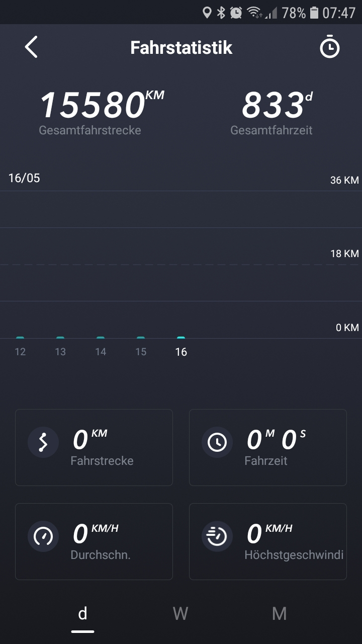Select day 16 on the chart
The height and width of the screenshot is (644, 362).
181,352
